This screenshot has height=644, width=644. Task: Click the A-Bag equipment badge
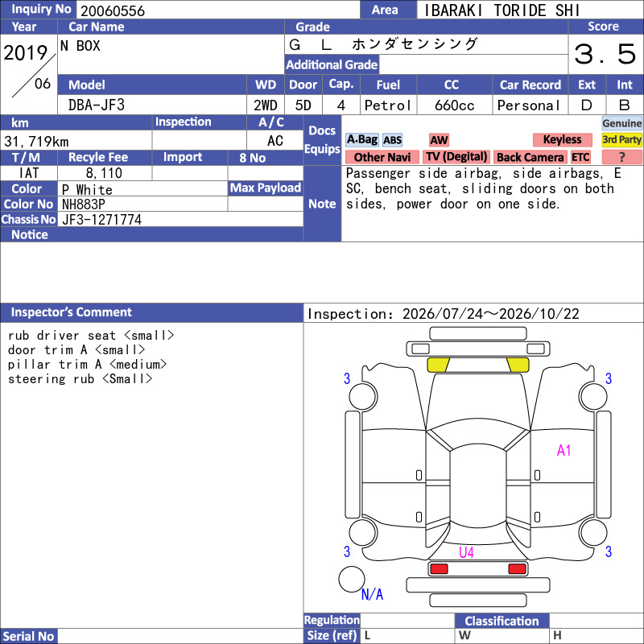(361, 140)
